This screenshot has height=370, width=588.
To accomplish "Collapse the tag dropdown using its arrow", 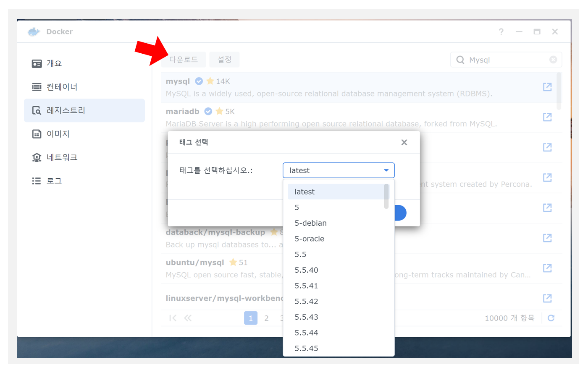I will click(386, 170).
